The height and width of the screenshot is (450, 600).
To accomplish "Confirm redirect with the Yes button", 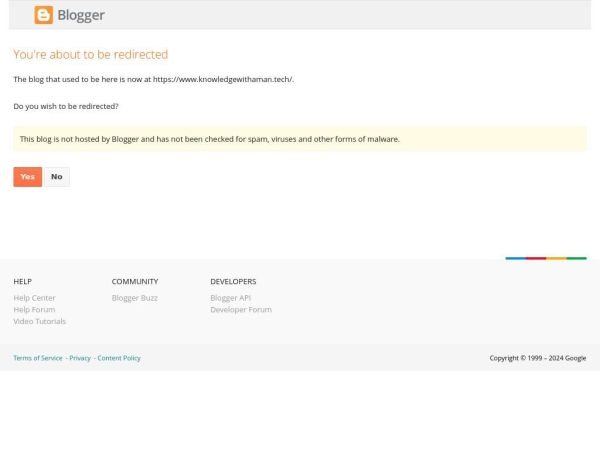I will [28, 177].
